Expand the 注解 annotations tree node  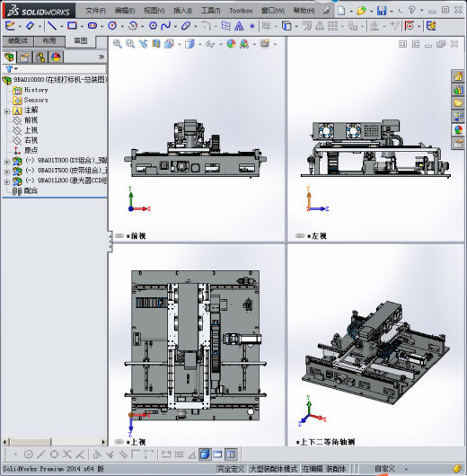[x=6, y=111]
